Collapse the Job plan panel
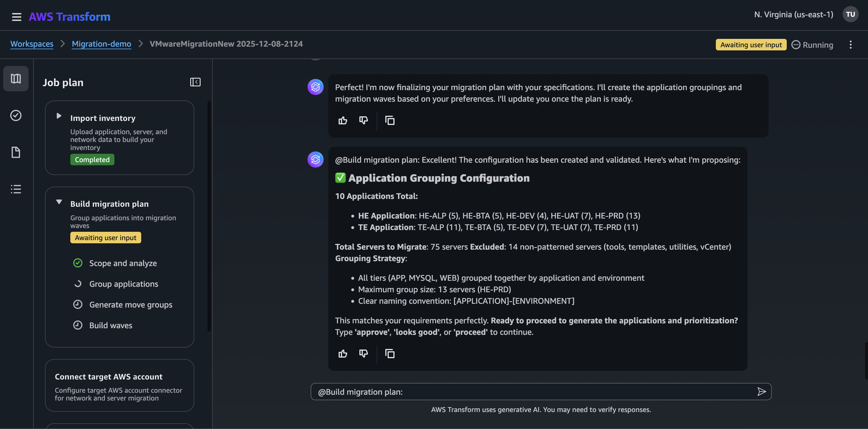Screen dimensions: 868x429 [x=195, y=82]
